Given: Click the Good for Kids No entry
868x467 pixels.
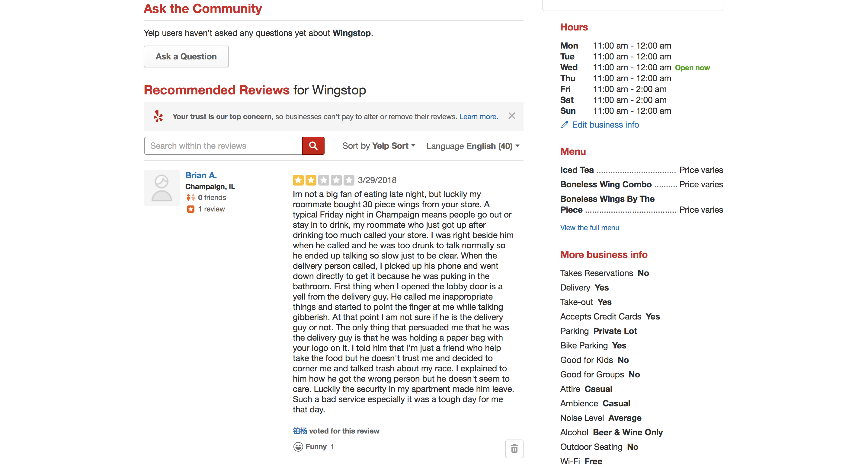Looking at the screenshot, I should [x=594, y=360].
